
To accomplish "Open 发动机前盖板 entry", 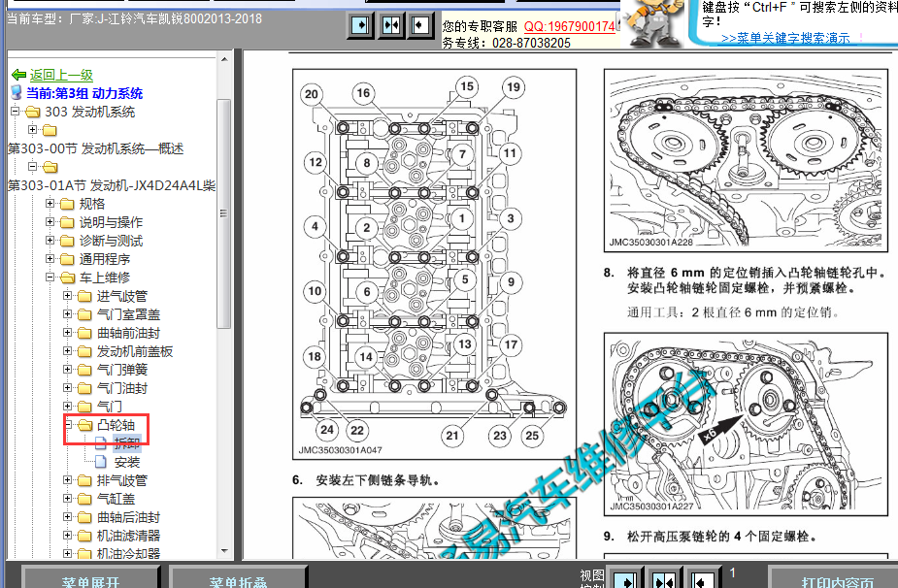I will (x=135, y=351).
